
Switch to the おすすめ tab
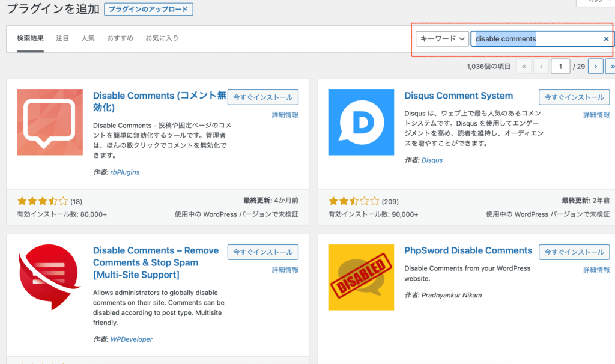point(120,38)
